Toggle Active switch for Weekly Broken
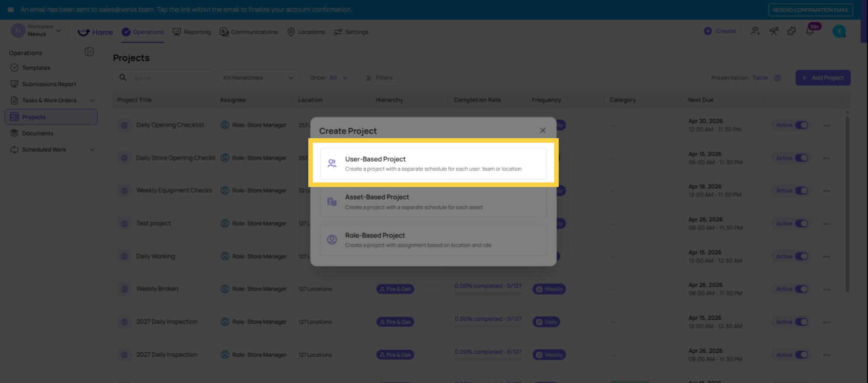This screenshot has height=383, width=868. [x=802, y=289]
